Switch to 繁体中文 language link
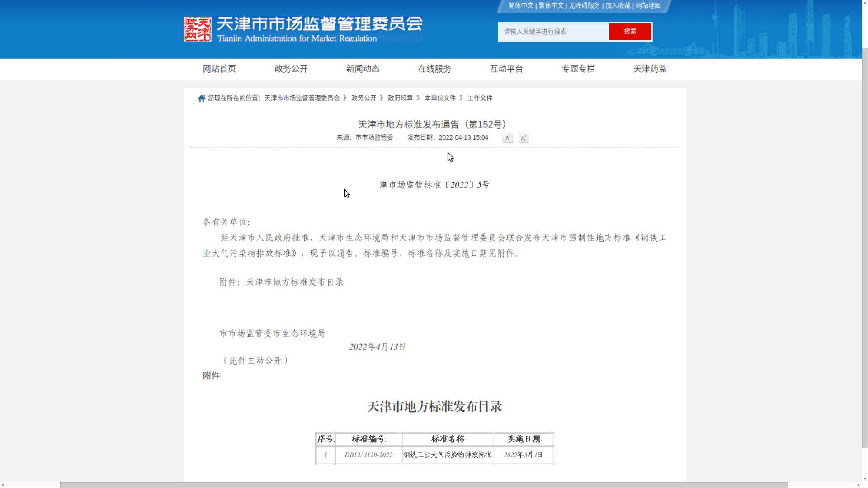 (x=551, y=6)
